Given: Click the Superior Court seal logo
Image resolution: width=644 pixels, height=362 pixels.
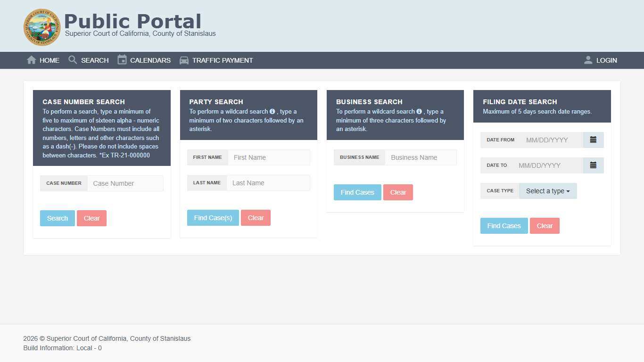Looking at the screenshot, I should [x=42, y=27].
